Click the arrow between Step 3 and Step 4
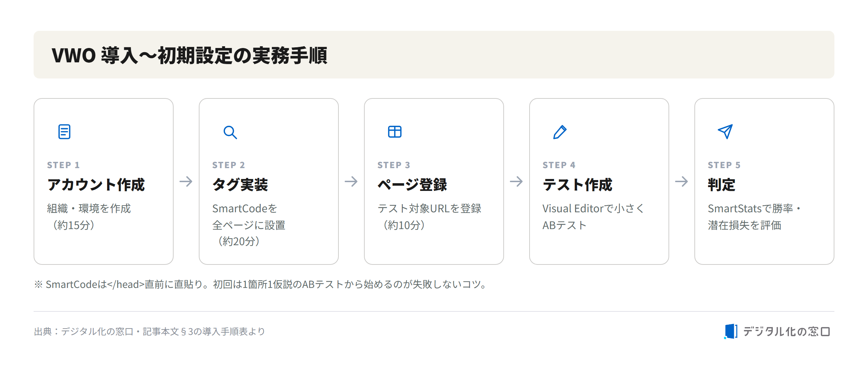This screenshot has height=372, width=868. tap(516, 181)
